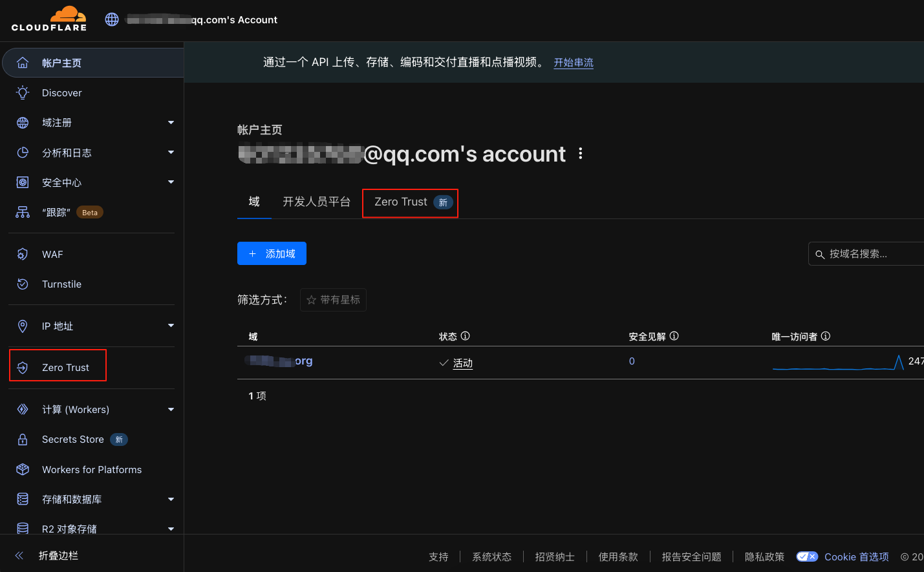Click the IP 地址 location pin icon
Screen dimensions: 924x572
pos(23,326)
